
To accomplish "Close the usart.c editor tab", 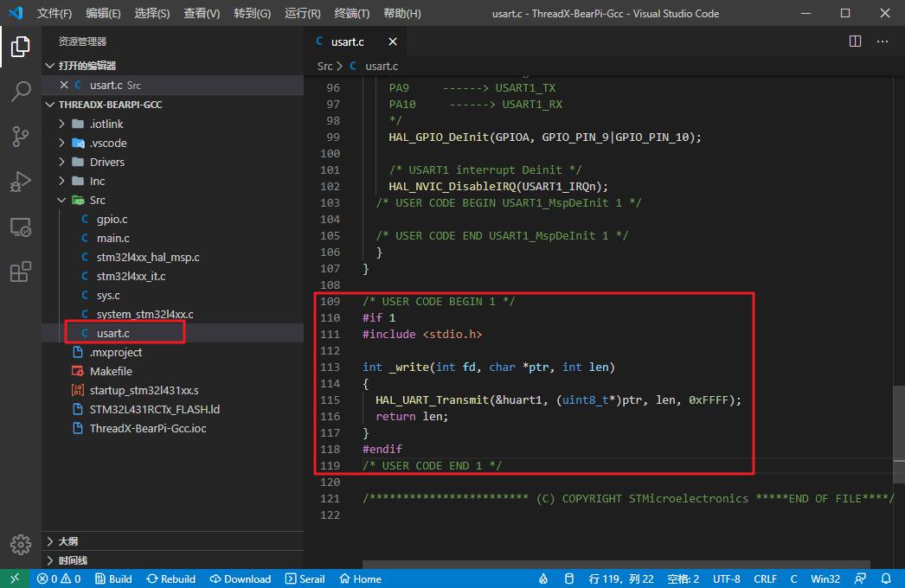I will [x=393, y=42].
